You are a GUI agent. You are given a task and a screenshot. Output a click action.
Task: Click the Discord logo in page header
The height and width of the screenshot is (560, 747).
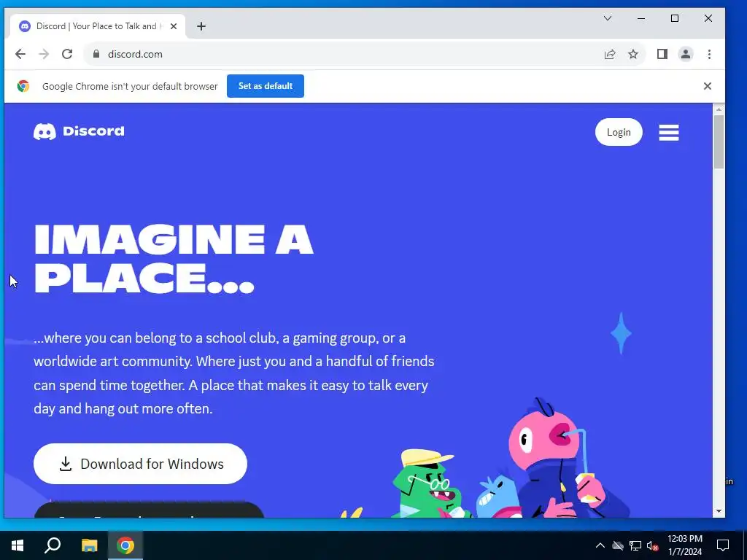(79, 131)
